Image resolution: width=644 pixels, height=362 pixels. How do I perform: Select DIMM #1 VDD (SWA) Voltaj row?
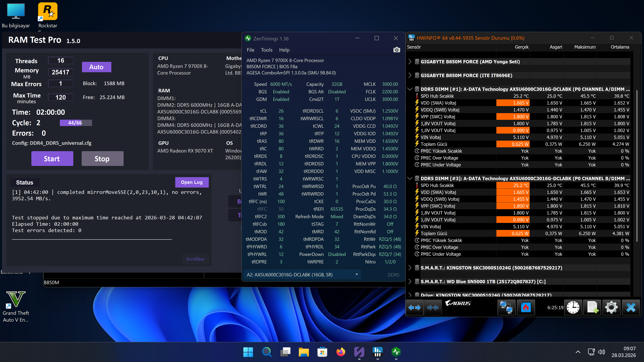pyautogui.click(x=522, y=103)
